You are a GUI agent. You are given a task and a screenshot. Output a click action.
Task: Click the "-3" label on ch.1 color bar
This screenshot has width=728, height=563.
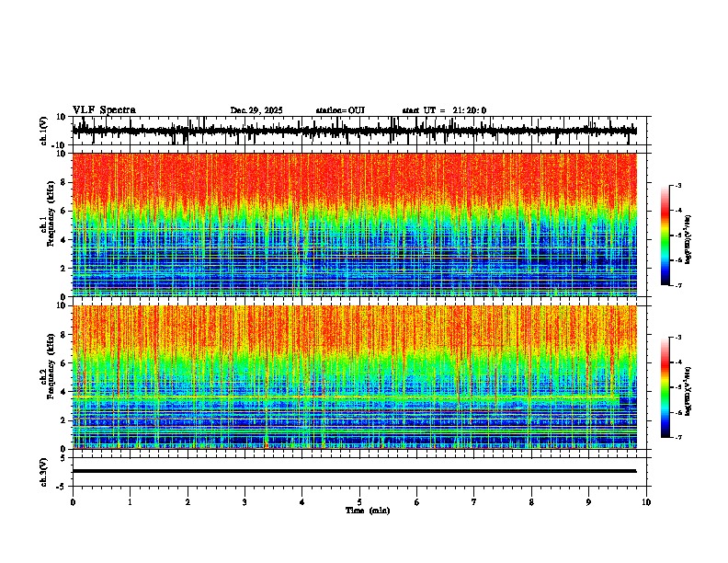677,185
